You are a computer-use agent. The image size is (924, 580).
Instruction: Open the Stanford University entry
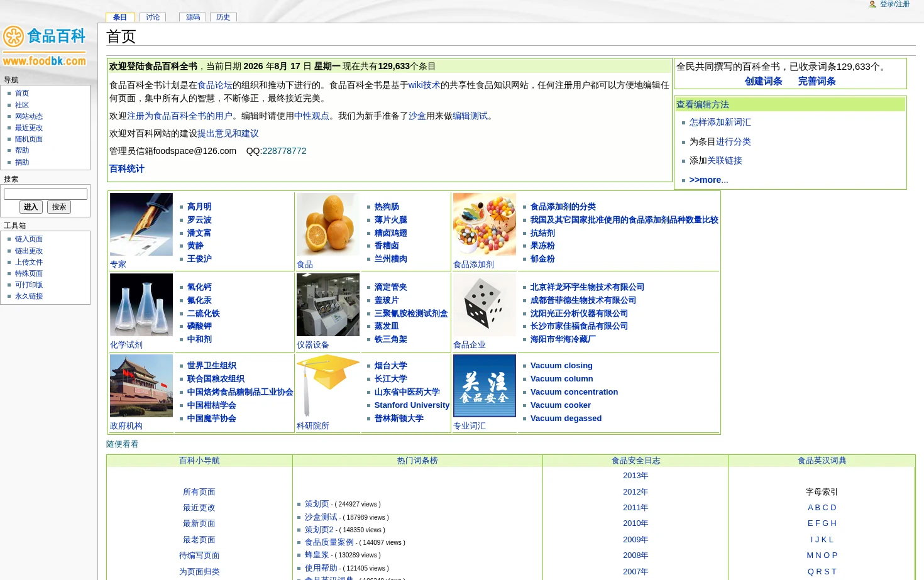(x=412, y=405)
